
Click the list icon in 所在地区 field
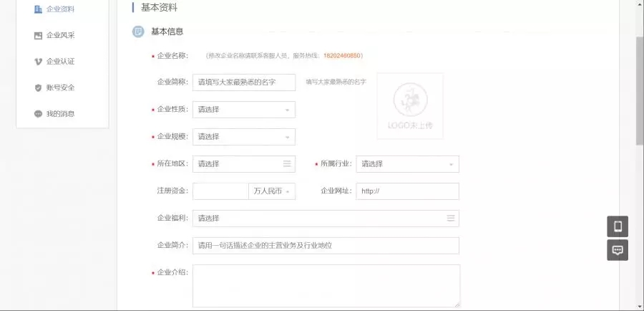[287, 164]
